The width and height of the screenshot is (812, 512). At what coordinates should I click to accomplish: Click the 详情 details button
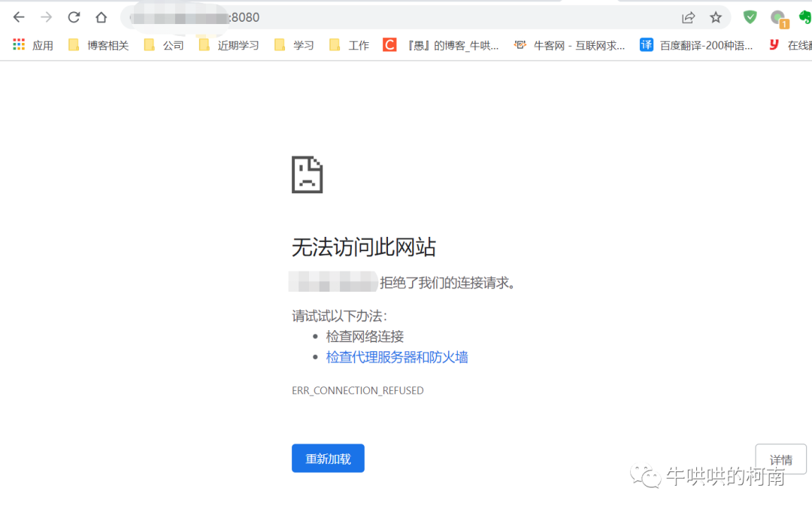click(780, 459)
